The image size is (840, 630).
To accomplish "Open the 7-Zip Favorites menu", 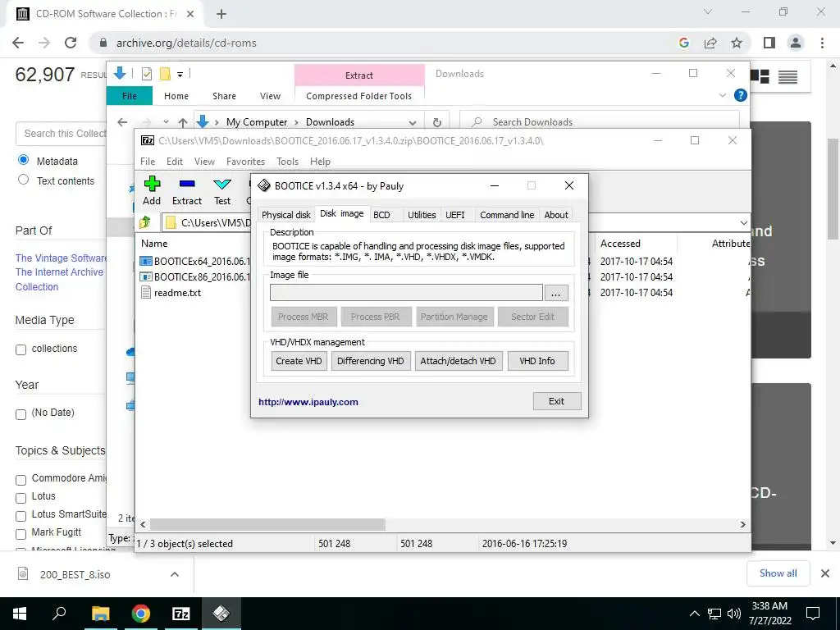I will [x=245, y=162].
